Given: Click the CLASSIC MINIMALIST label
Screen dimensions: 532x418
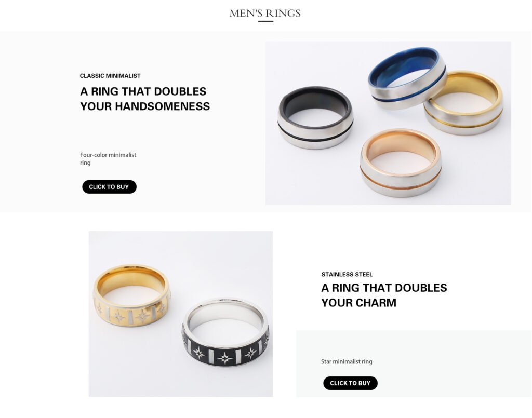Looking at the screenshot, I should point(110,76).
